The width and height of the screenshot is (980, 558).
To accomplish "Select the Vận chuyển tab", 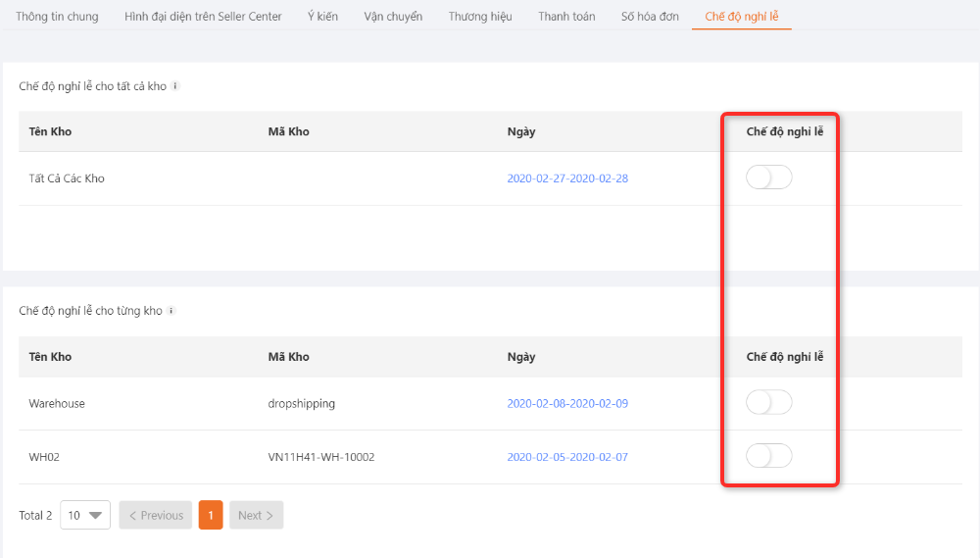I will (x=393, y=17).
